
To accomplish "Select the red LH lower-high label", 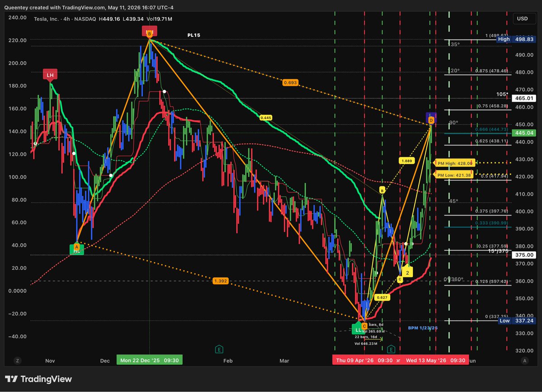I will 50,74.
